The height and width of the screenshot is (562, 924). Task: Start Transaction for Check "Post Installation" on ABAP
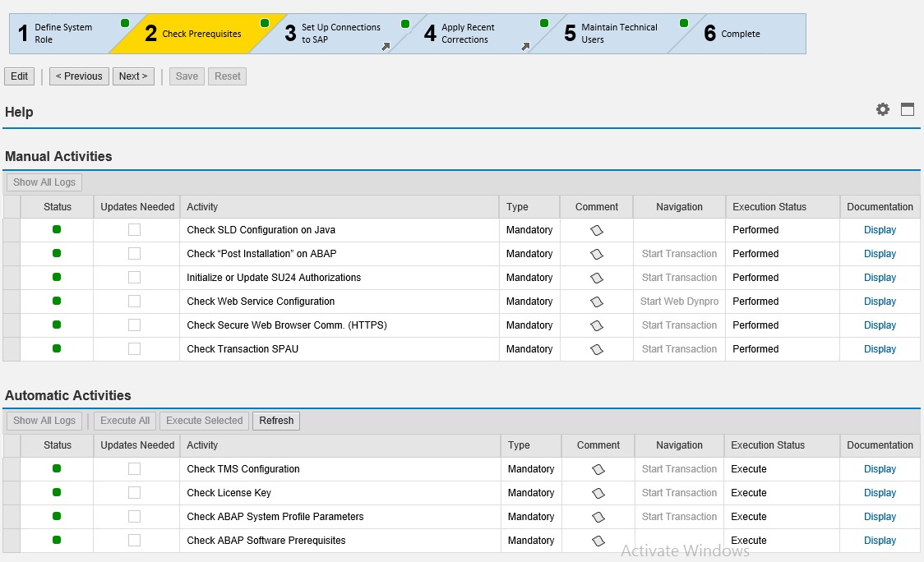680,253
